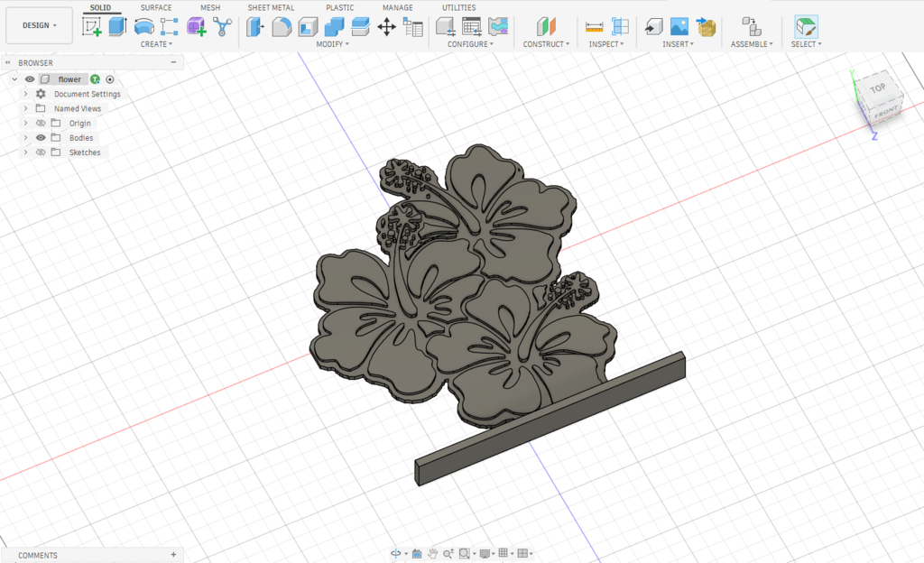Open the Inspect dropdown menu
This screenshot has width=924, height=563.
[x=605, y=44]
